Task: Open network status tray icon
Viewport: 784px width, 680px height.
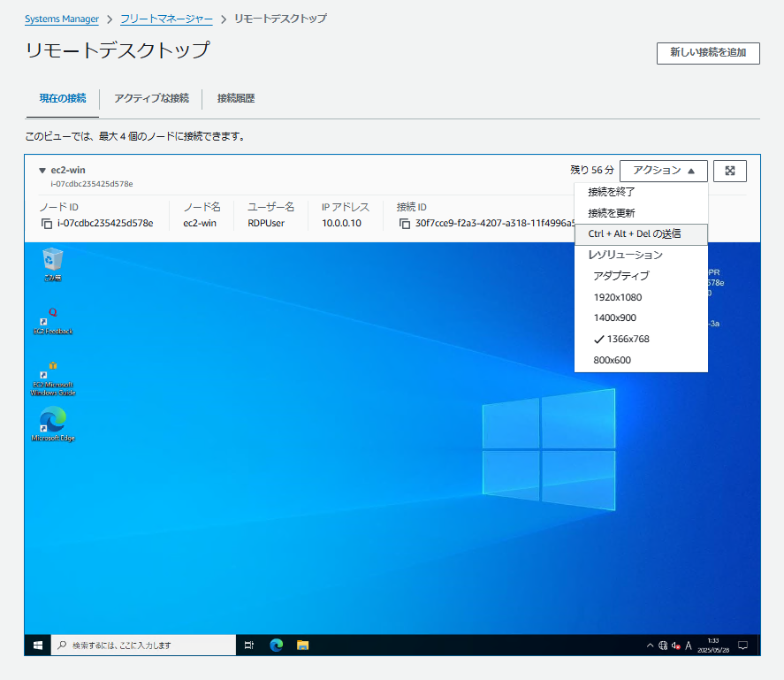Action: (663, 646)
